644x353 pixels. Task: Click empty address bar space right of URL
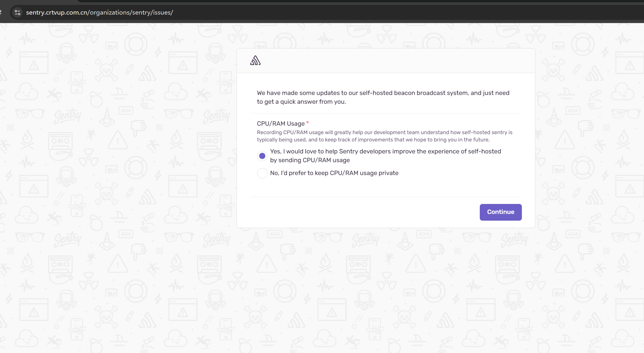[380, 13]
